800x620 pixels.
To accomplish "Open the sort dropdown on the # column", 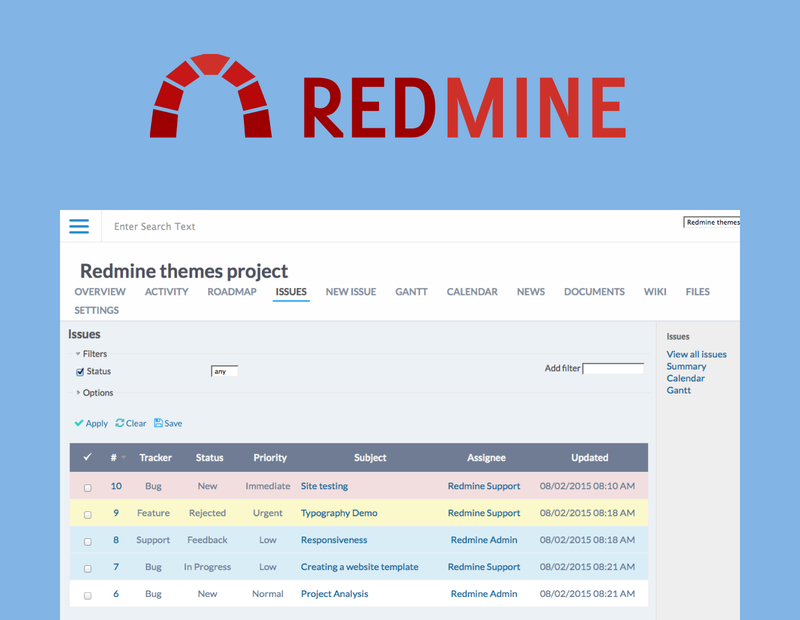I will pos(122,457).
